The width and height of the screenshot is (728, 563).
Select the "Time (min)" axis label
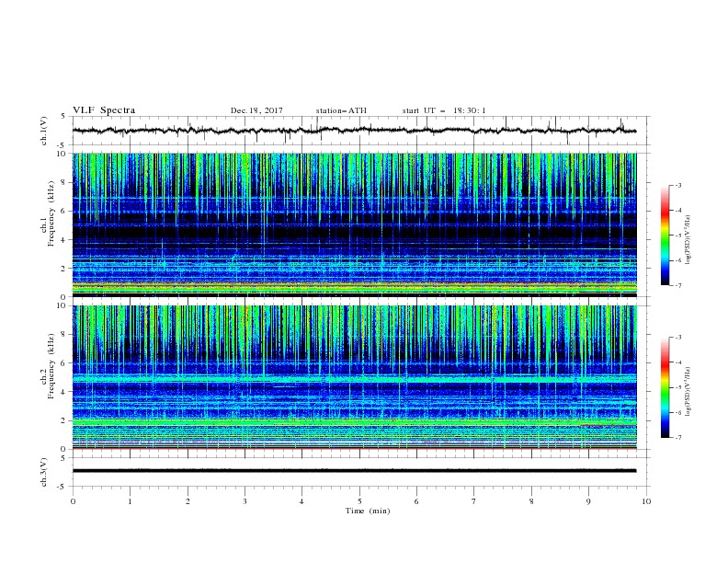368,511
